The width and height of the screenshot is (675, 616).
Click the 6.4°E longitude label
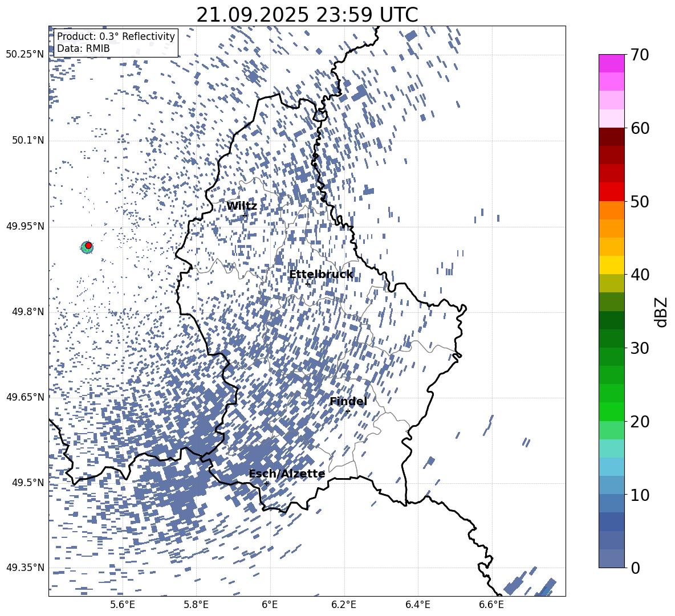tap(418, 605)
